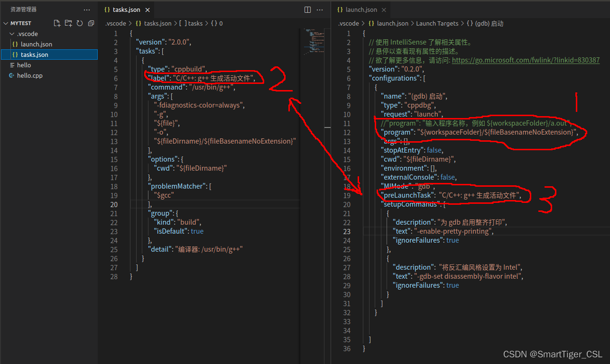The image size is (610, 364).
Task: Click the "${file}" argument text
Action: point(166,123)
